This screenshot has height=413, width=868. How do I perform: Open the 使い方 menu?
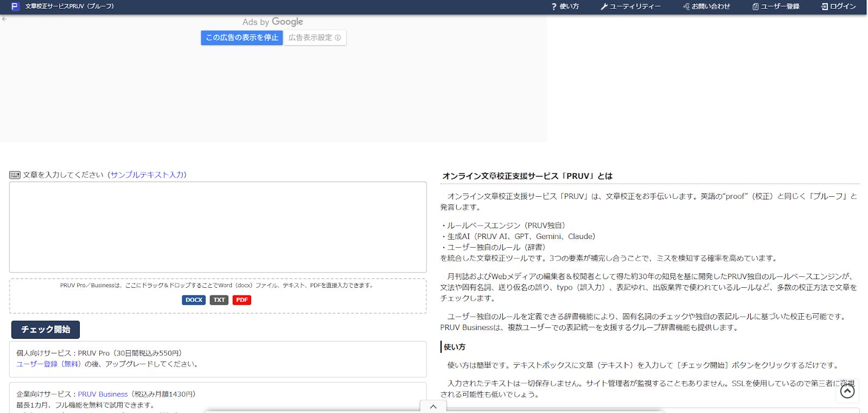[565, 7]
